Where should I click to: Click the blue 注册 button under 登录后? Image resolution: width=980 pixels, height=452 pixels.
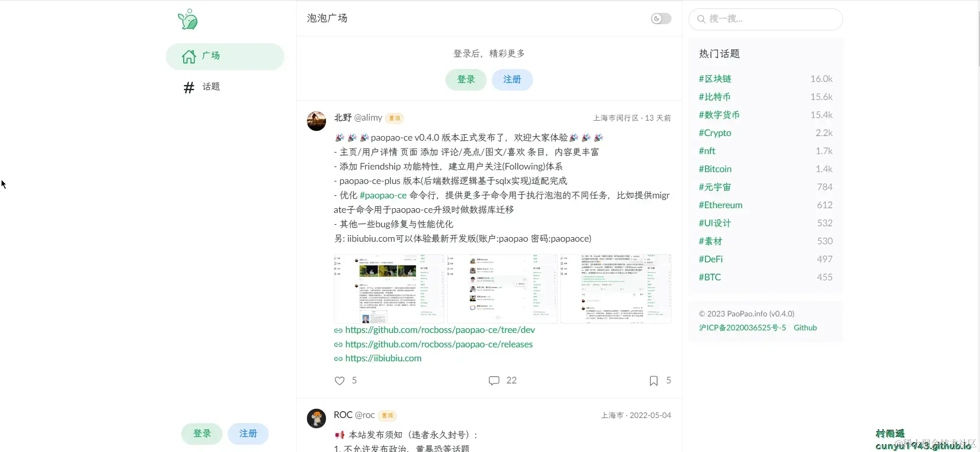pos(512,79)
